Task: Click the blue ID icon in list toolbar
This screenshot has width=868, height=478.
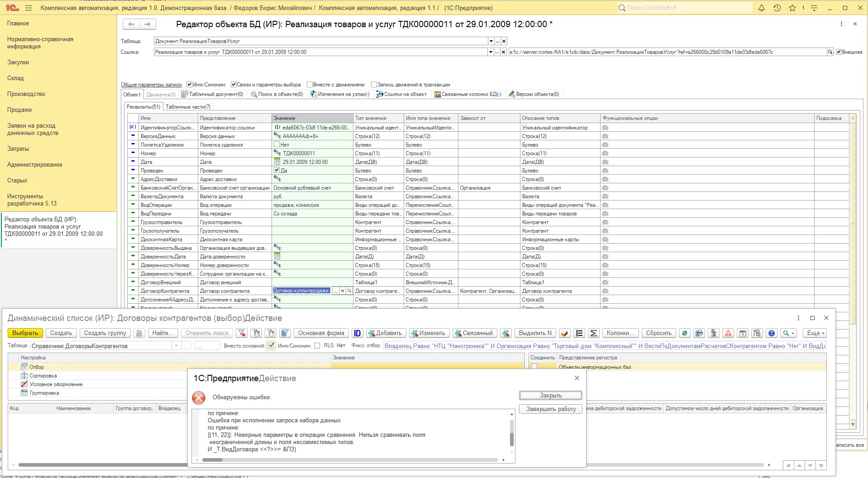Action: coord(357,333)
